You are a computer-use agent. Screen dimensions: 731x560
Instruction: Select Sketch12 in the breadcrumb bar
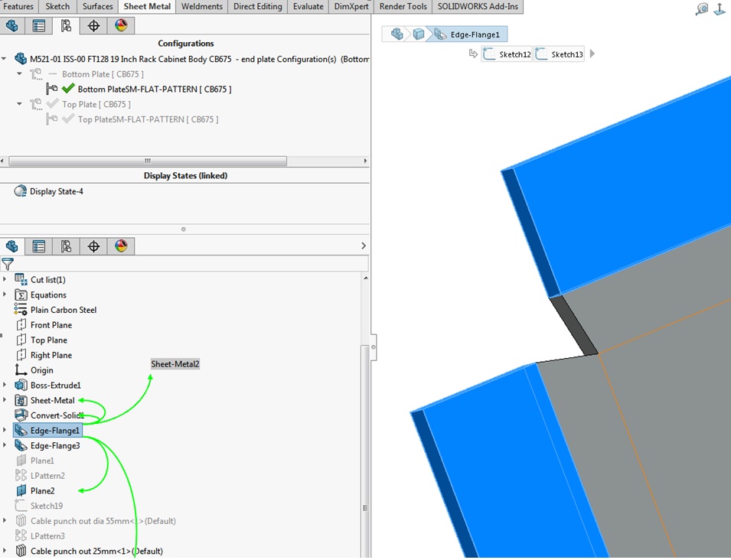pyautogui.click(x=506, y=54)
